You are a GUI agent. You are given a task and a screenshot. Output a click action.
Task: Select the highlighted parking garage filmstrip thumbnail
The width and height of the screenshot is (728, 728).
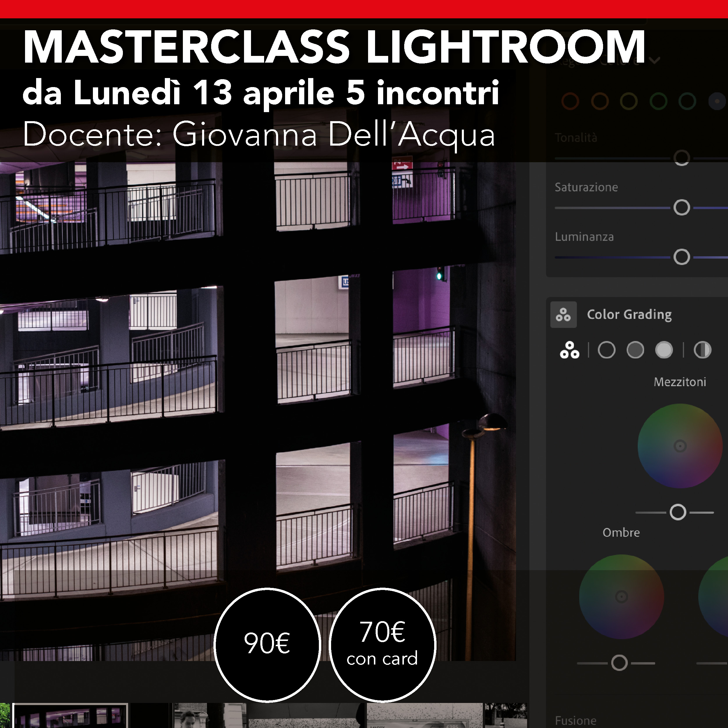click(x=70, y=715)
